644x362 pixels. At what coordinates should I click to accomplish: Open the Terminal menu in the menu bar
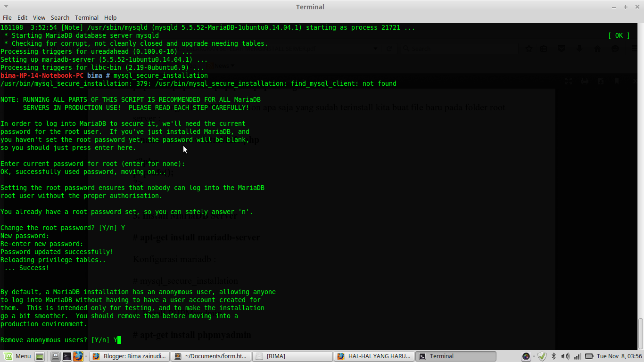(x=86, y=17)
